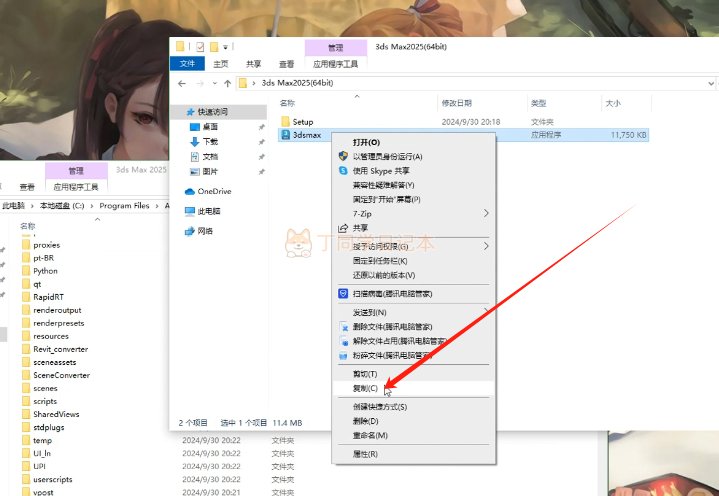The image size is (719, 496).
Task: Click Properties checkmark icon in quick toolbar
Action: pos(200,46)
